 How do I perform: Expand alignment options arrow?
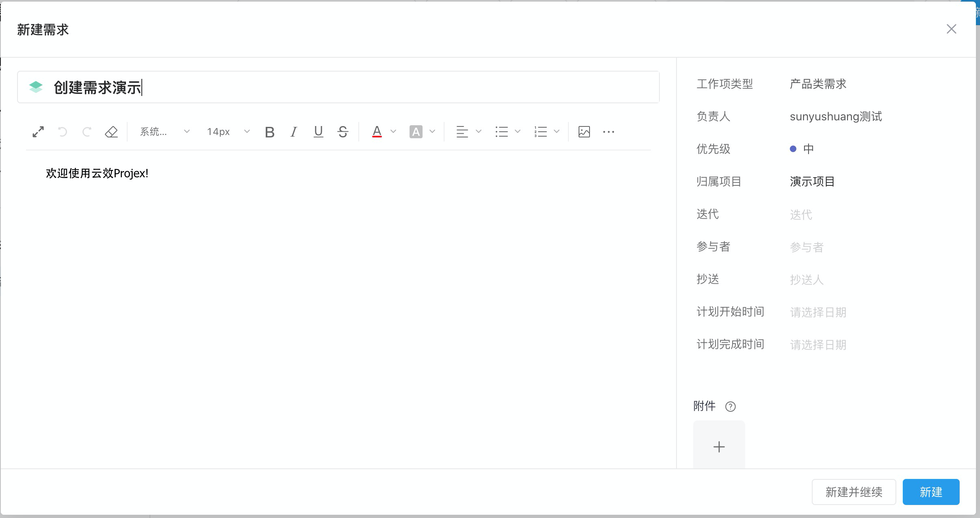tap(479, 131)
